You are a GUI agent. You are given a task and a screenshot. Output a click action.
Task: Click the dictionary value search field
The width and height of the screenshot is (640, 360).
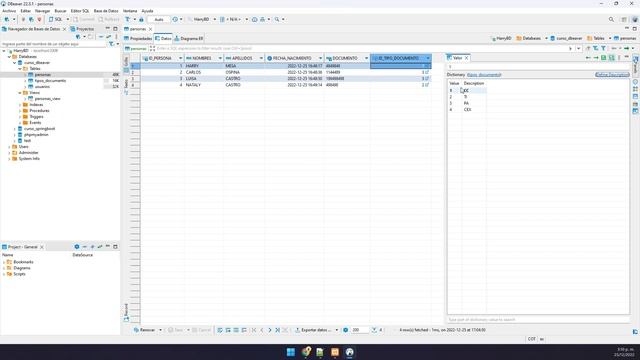tap(538, 320)
